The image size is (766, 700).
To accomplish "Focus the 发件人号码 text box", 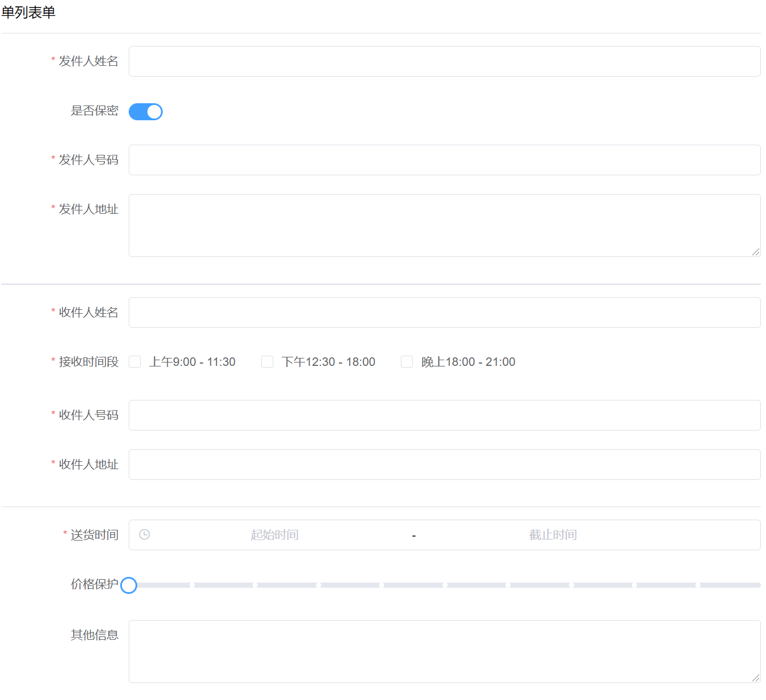I will (445, 160).
